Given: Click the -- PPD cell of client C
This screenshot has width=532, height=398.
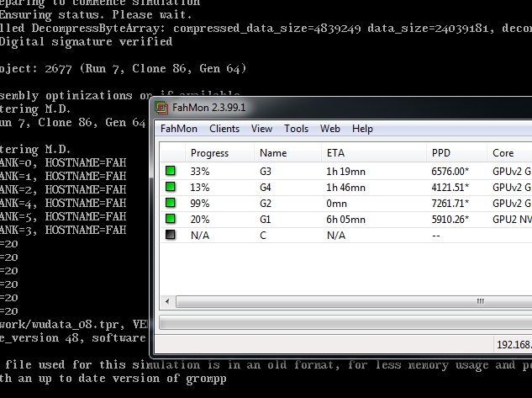Looking at the screenshot, I should [436, 236].
